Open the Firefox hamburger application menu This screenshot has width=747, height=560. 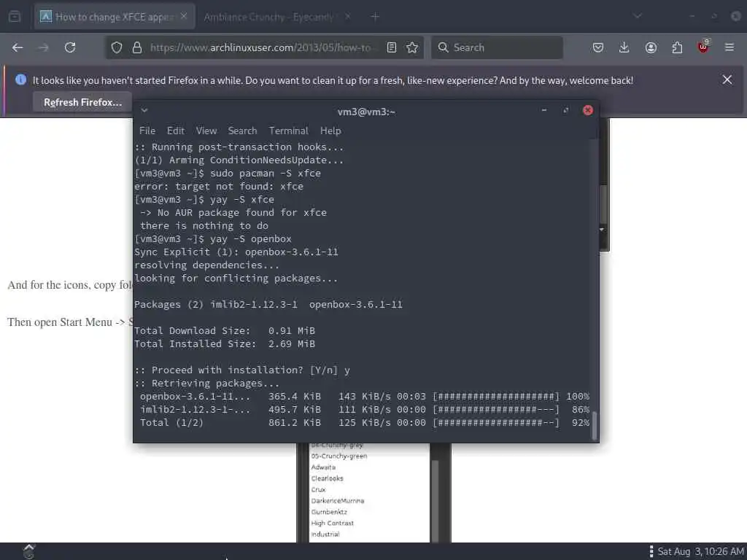pyautogui.click(x=729, y=47)
